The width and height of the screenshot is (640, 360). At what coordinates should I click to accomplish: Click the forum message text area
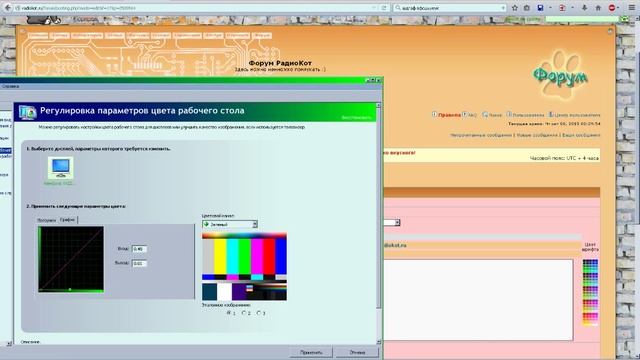point(478,300)
